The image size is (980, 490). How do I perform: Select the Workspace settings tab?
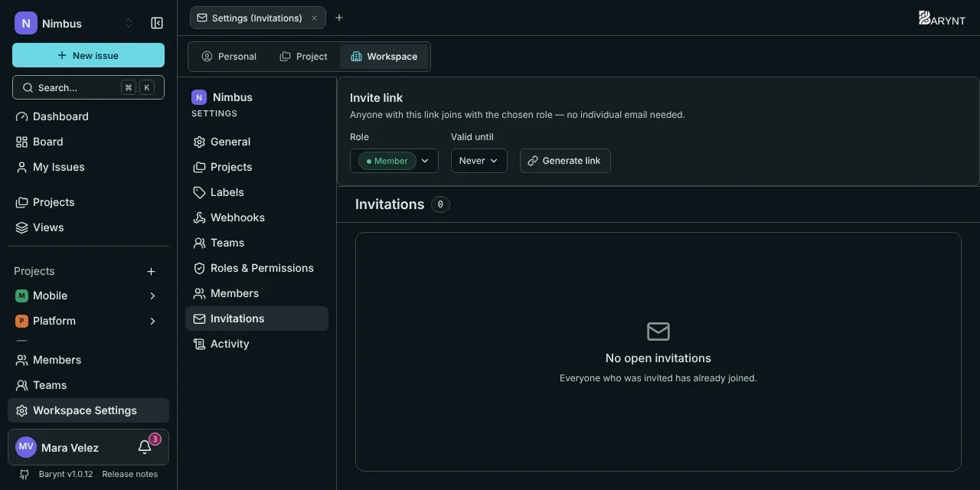[384, 57]
